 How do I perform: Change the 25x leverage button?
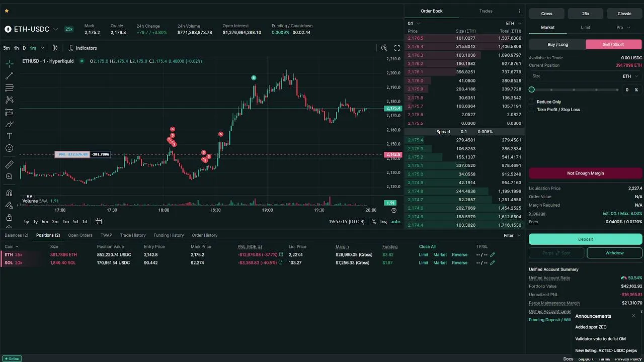tap(586, 14)
